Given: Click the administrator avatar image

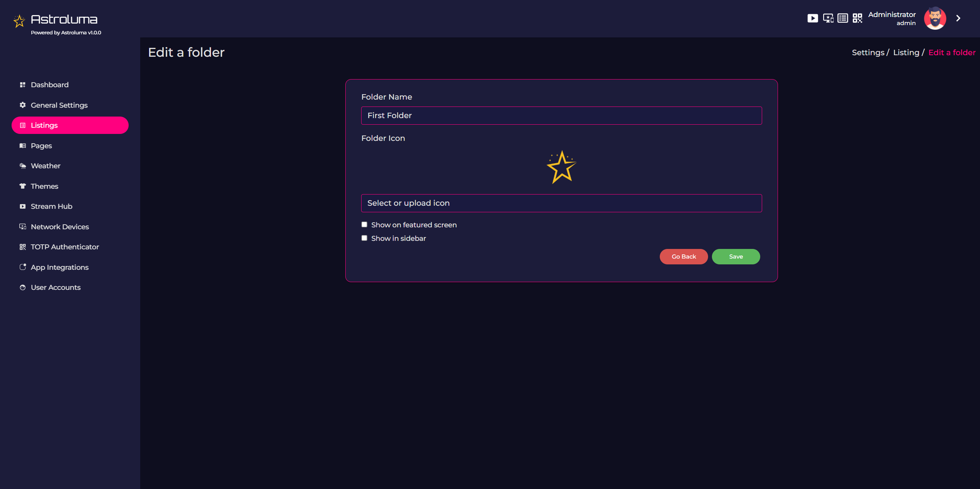Looking at the screenshot, I should tap(934, 18).
